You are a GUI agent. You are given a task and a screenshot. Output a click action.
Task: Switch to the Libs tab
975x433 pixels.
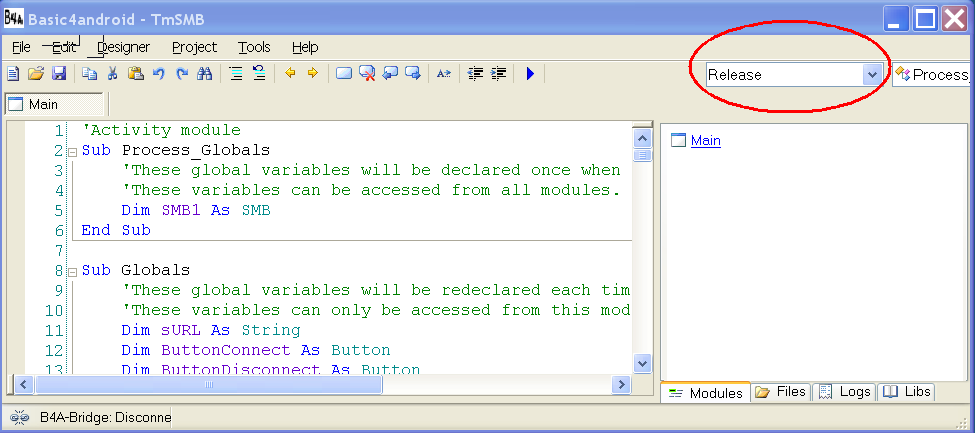907,392
